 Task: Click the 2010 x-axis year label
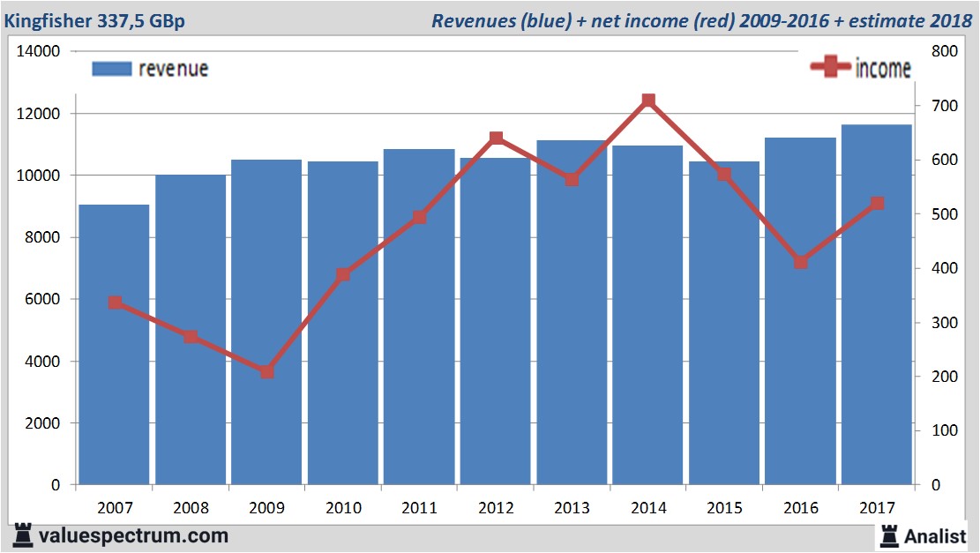tap(343, 508)
